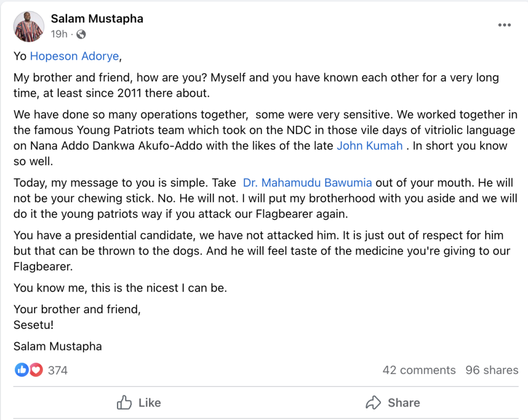This screenshot has width=528, height=420.
Task: Open the John Kumah tagged link
Action: [369, 145]
